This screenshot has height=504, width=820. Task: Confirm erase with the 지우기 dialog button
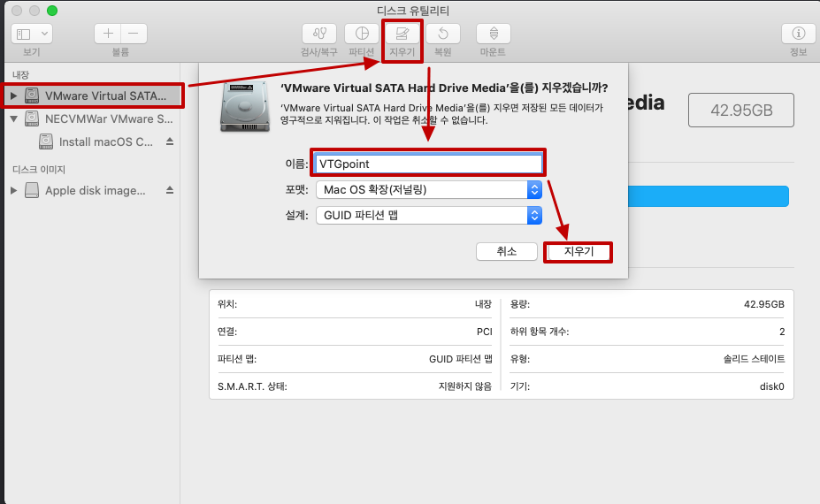579,251
